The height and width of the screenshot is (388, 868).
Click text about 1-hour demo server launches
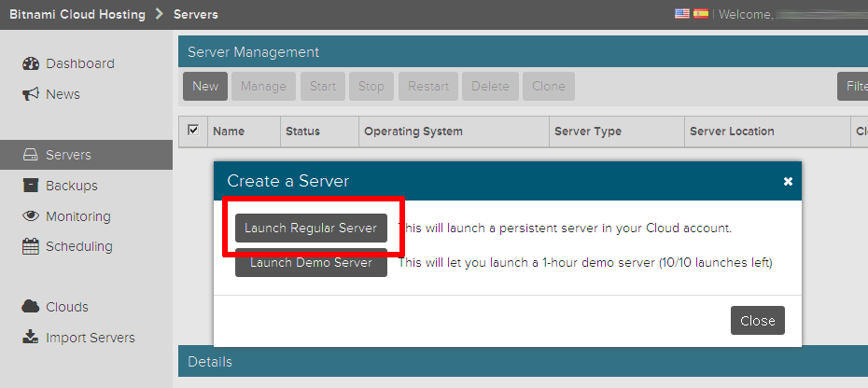[x=585, y=262]
